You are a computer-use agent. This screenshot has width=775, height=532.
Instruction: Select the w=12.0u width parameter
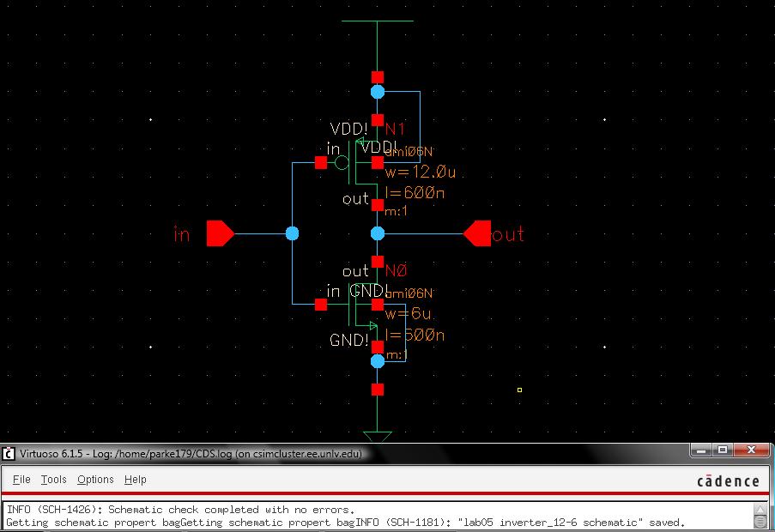pos(421,172)
